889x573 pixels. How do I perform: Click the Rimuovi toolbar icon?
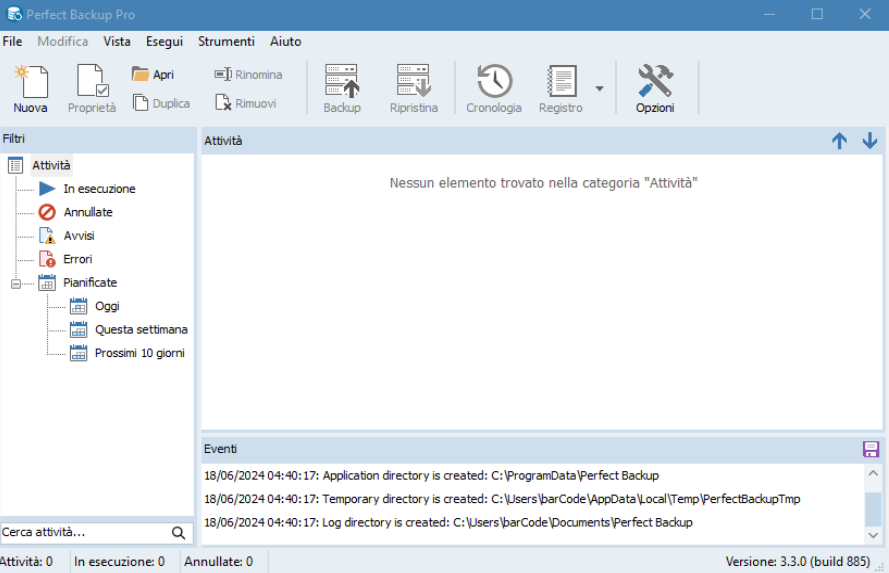(223, 103)
